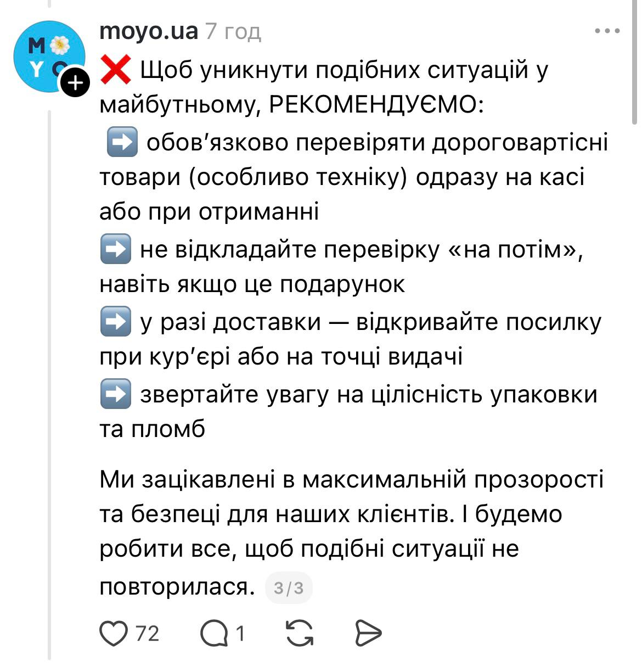
Task: Share the post with the paper plane icon
Action: coord(368,634)
